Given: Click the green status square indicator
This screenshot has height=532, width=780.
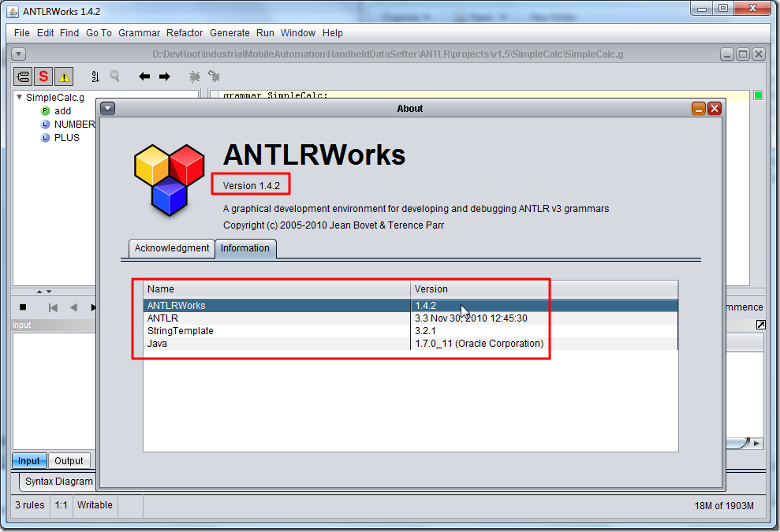Looking at the screenshot, I should pyautogui.click(x=758, y=95).
